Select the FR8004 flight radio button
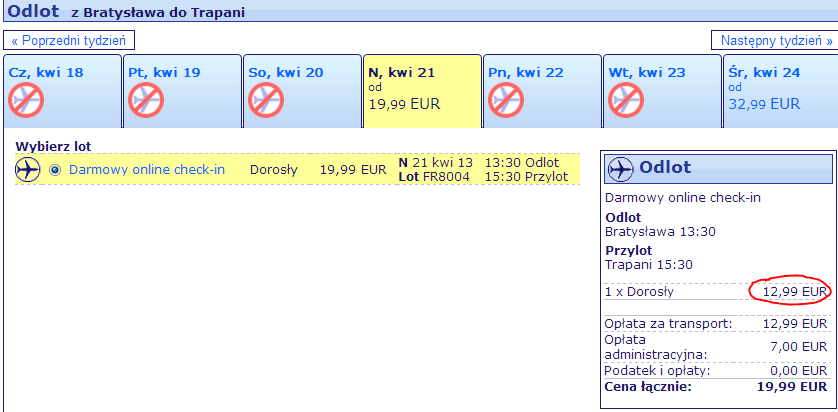This screenshot has width=838, height=412. tap(55, 170)
